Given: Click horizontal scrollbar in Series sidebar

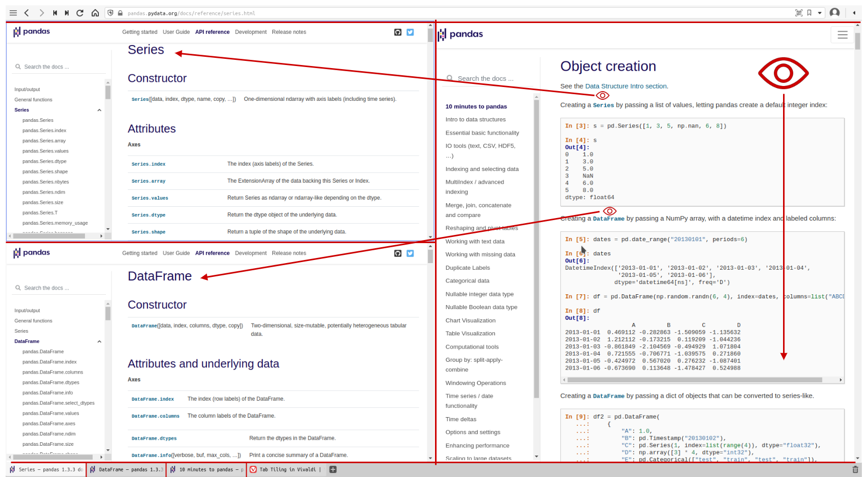Looking at the screenshot, I should (49, 236).
